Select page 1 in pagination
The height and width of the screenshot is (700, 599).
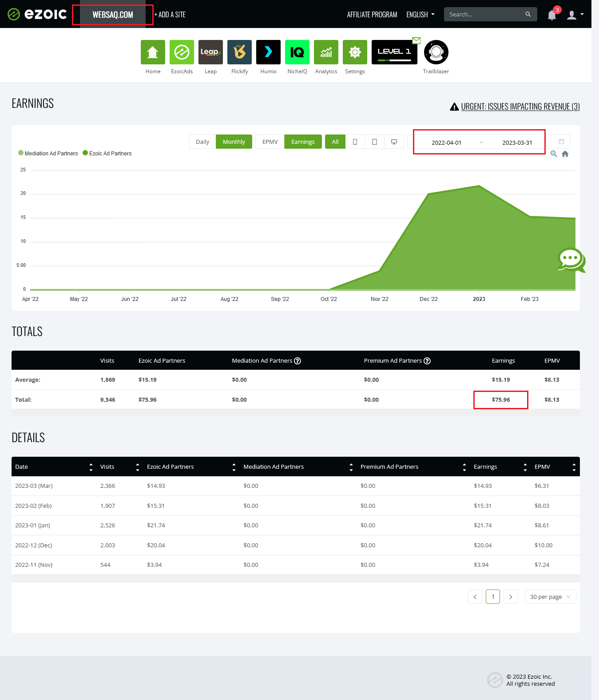493,597
